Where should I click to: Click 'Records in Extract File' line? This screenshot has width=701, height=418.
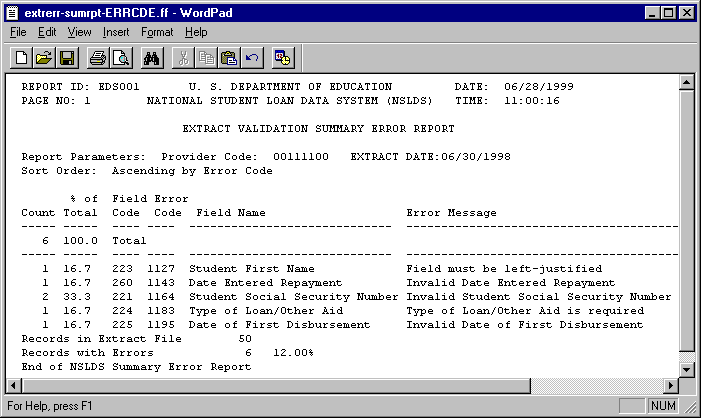tap(136, 338)
